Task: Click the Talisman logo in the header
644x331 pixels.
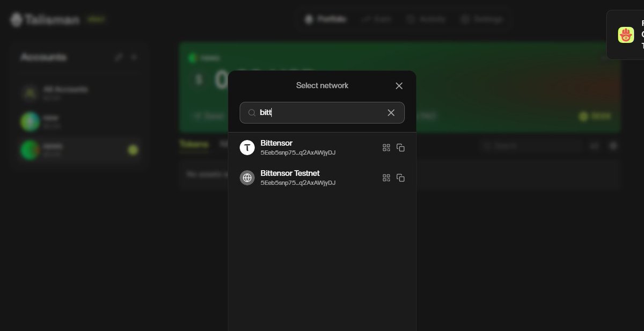Action: (45, 20)
